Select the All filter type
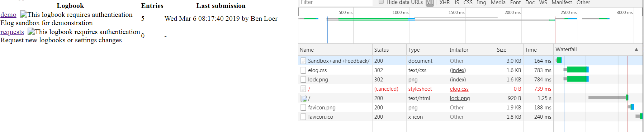Image resolution: width=644 pixels, height=132 pixels. tap(430, 3)
